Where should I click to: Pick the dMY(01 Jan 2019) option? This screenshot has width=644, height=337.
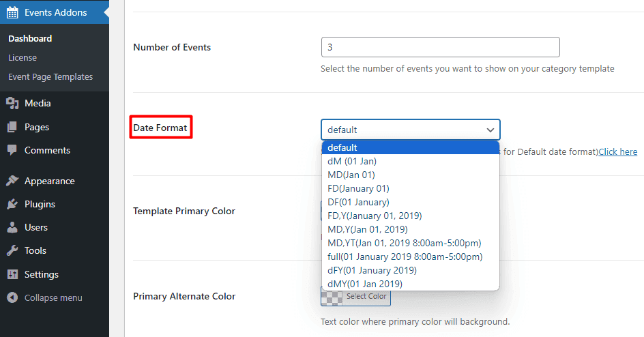[x=365, y=284]
